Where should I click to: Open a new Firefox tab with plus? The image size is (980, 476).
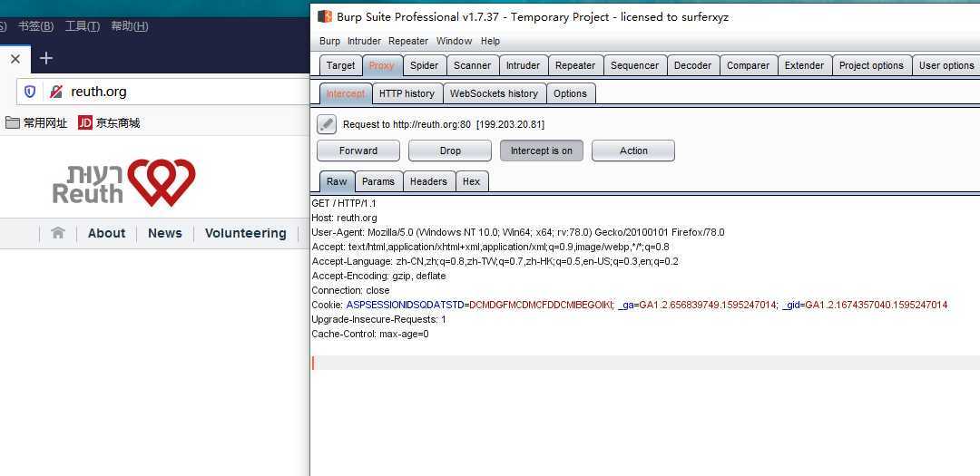tap(46, 58)
